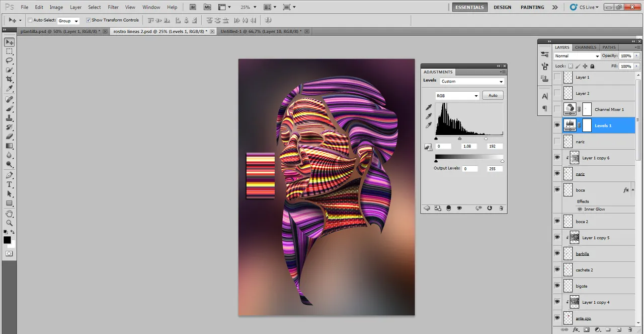Select the Hand tool
This screenshot has height=334, width=644.
point(9,214)
